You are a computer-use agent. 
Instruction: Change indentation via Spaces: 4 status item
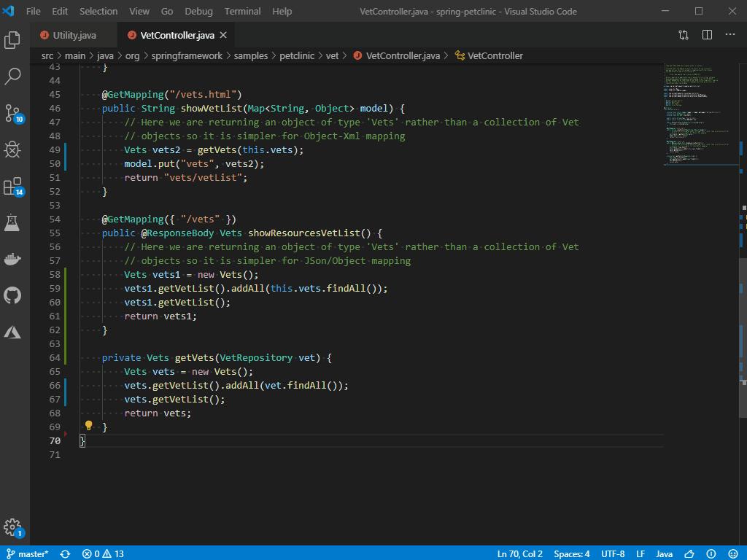click(572, 553)
